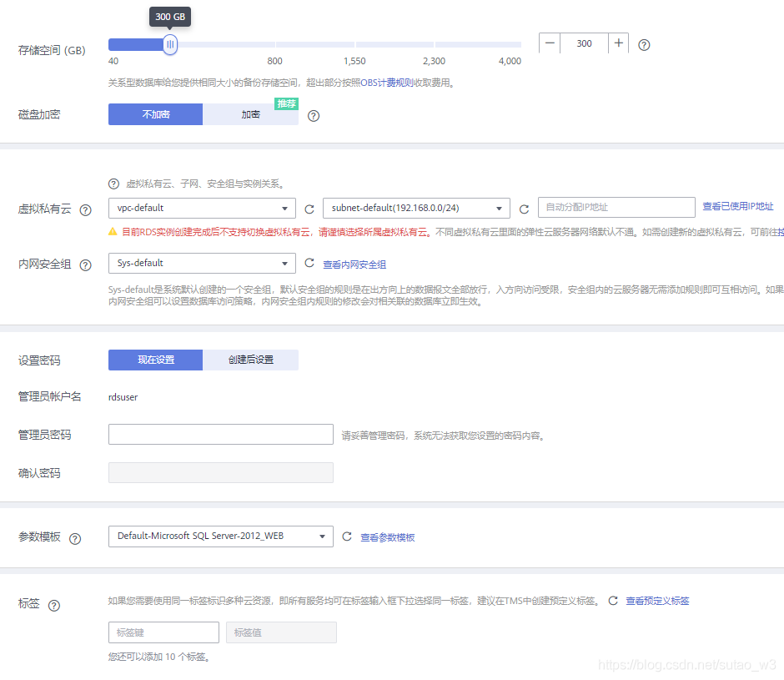784x680 pixels.
Task: Refresh the VPC list
Action: click(309, 209)
